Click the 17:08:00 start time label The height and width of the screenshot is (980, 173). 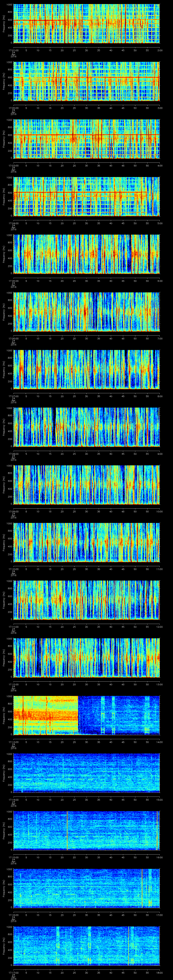pos(14,454)
